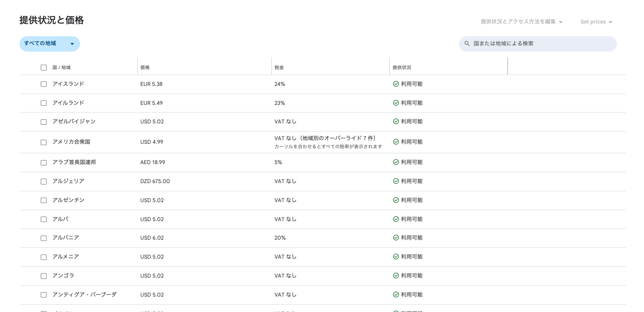The width and height of the screenshot is (644, 312).
Task: Open the Set prices dropdown
Action: pos(596,22)
